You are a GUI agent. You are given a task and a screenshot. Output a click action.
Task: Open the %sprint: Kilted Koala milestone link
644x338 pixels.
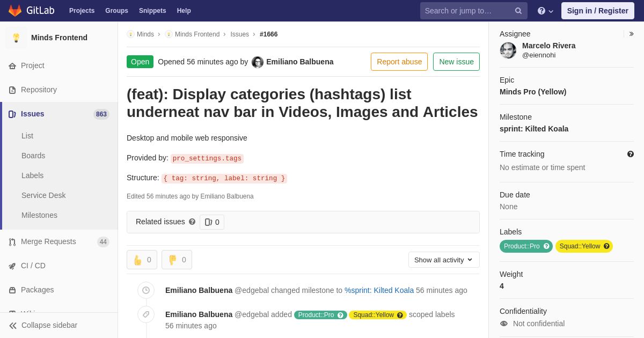click(x=379, y=290)
